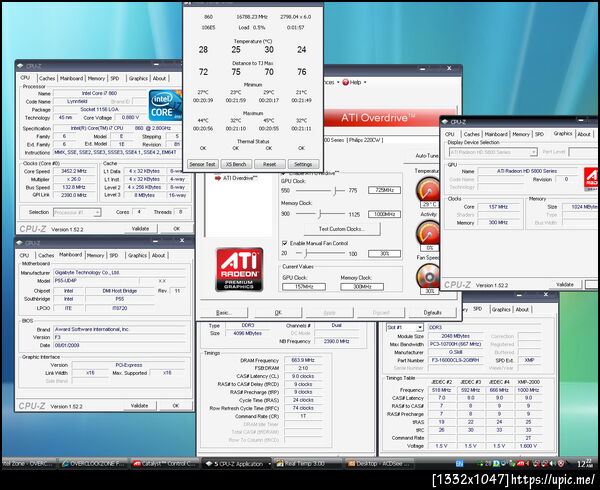Click the red Help icon in Catalyst Control Center
The image size is (600, 490).
coord(346,82)
